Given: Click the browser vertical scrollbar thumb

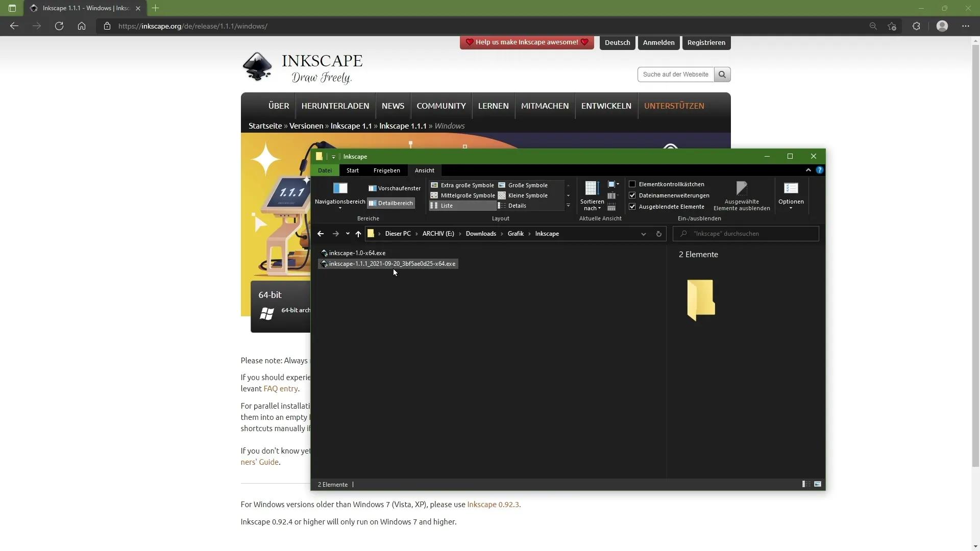Looking at the screenshot, I should click(x=975, y=255).
